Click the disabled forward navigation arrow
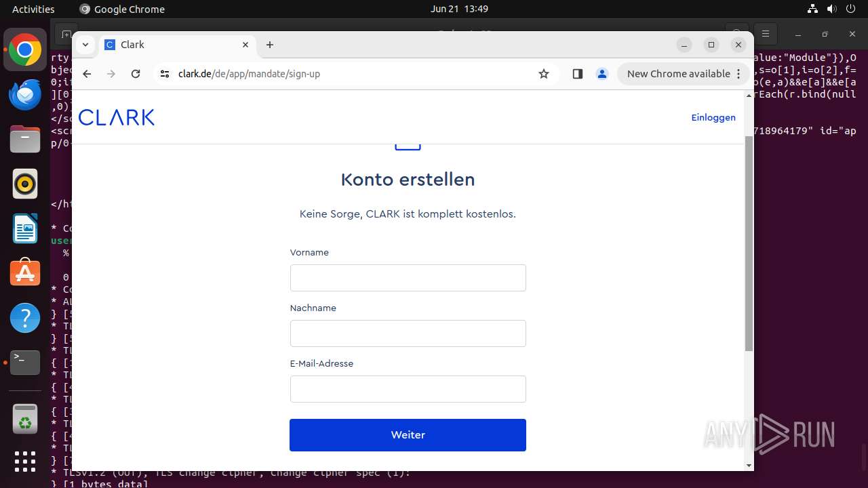 [x=111, y=74]
